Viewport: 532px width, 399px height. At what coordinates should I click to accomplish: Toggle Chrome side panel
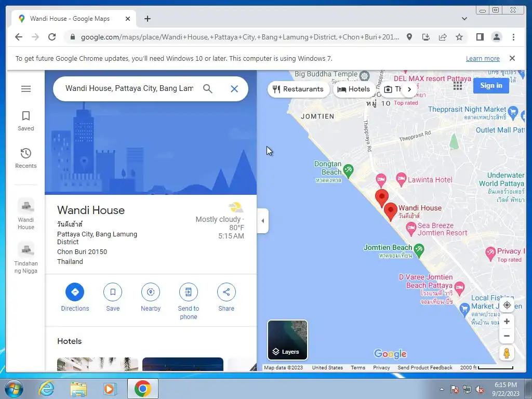480,37
